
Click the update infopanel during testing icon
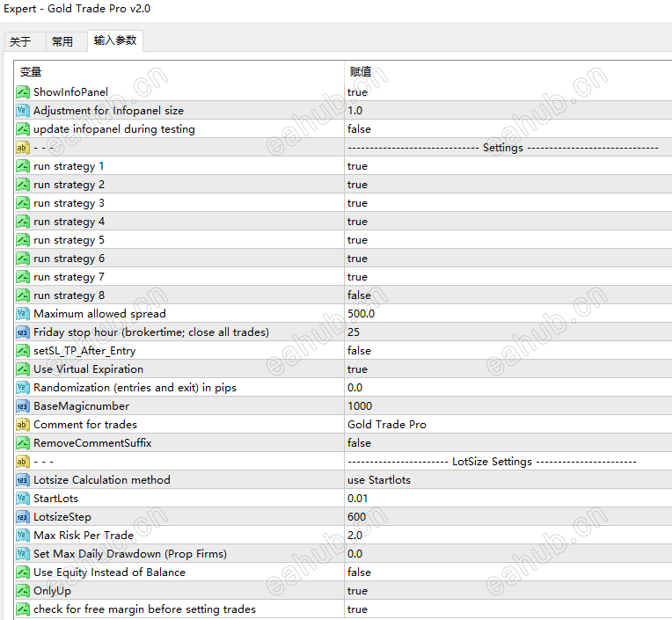[x=23, y=129]
